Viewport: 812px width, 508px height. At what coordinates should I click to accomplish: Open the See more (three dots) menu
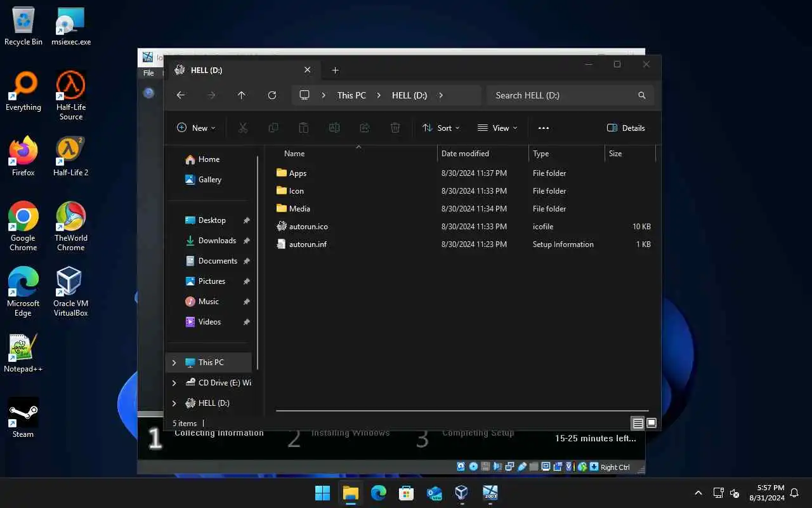[544, 128]
